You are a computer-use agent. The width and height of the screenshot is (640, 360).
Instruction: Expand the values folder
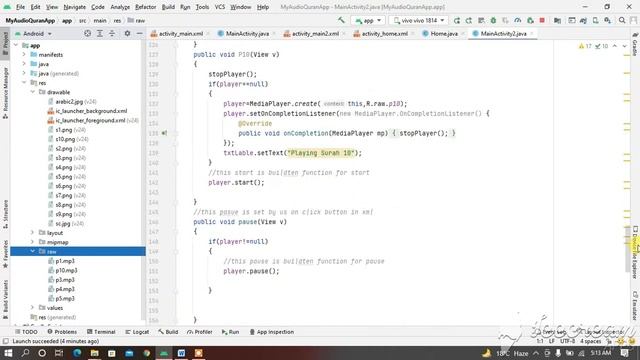click(33, 307)
